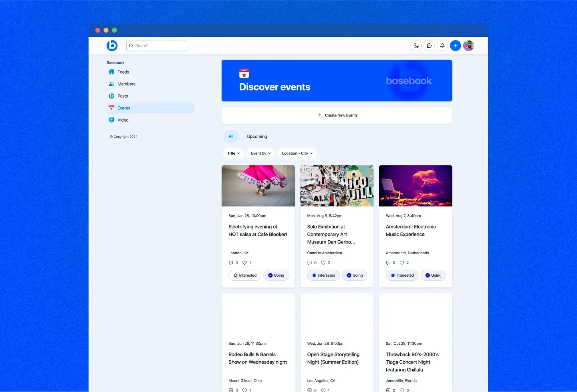Toggle Going on Solo Exhibition event
This screenshot has height=392, width=577.
pos(355,275)
